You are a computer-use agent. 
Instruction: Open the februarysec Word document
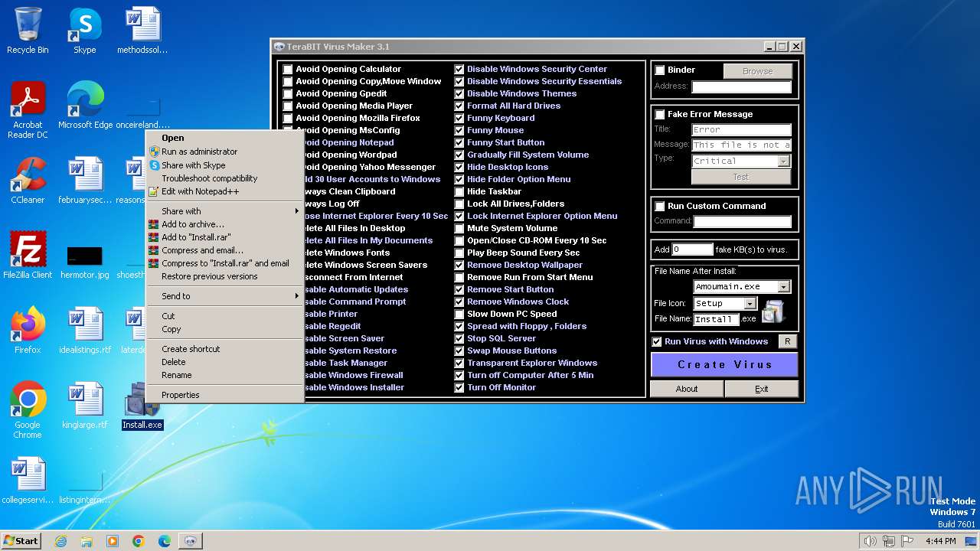coord(85,181)
